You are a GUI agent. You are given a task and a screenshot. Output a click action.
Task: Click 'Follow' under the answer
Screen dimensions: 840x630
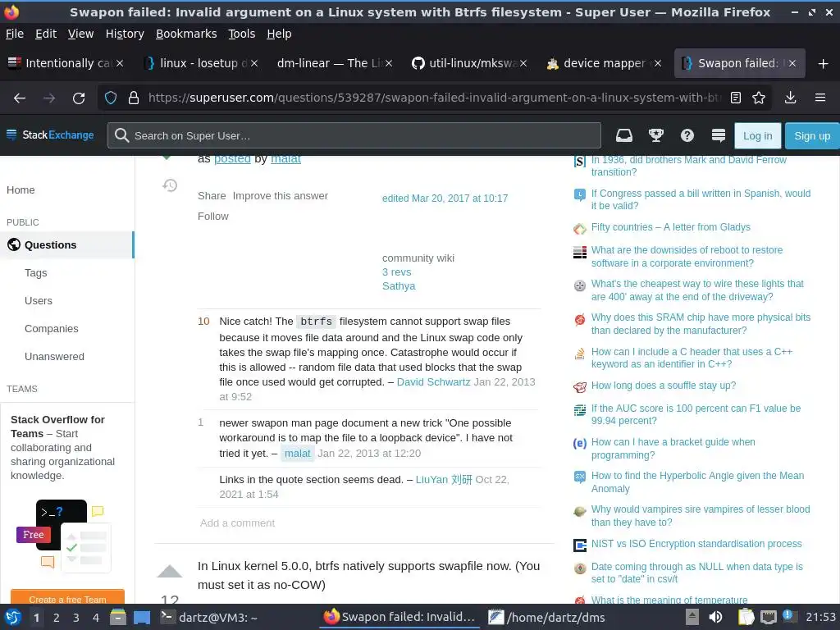(x=213, y=216)
